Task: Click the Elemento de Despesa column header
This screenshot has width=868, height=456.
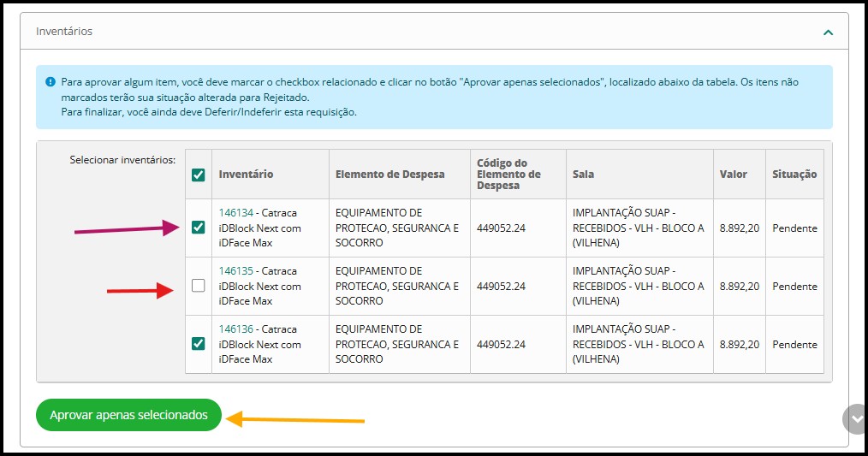Action: tap(389, 175)
